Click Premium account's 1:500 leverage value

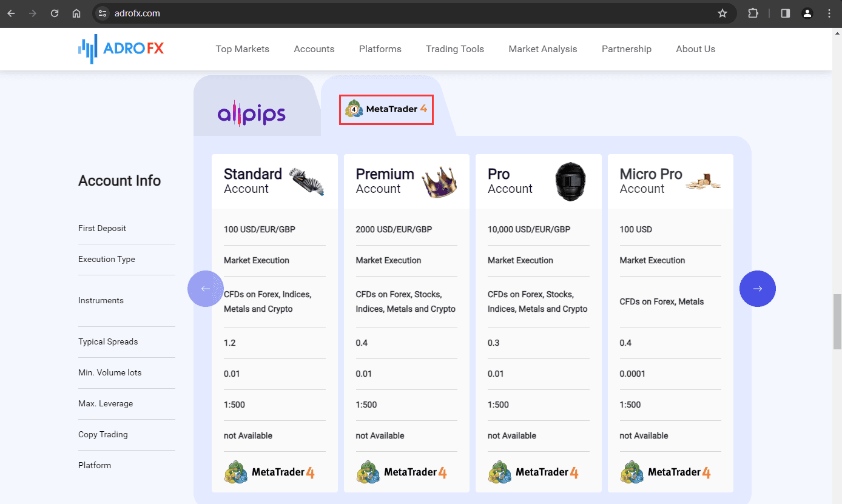[366, 405]
